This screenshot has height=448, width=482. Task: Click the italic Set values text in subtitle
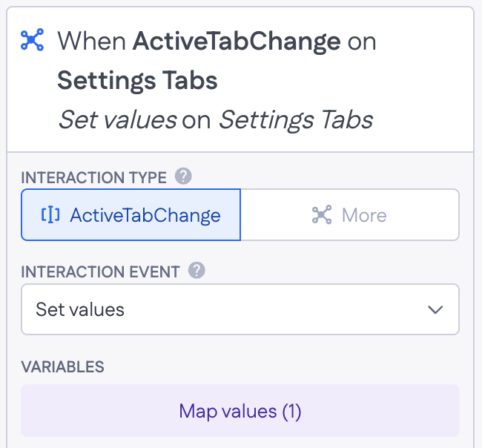point(118,120)
